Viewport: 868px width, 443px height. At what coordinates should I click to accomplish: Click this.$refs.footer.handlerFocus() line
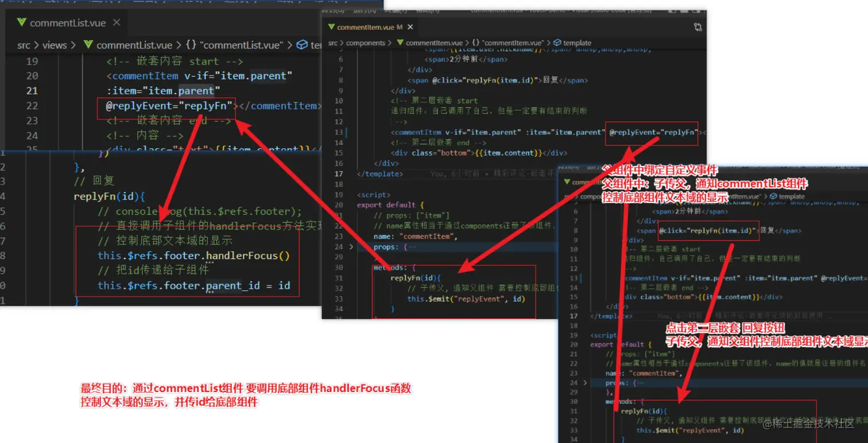point(194,255)
